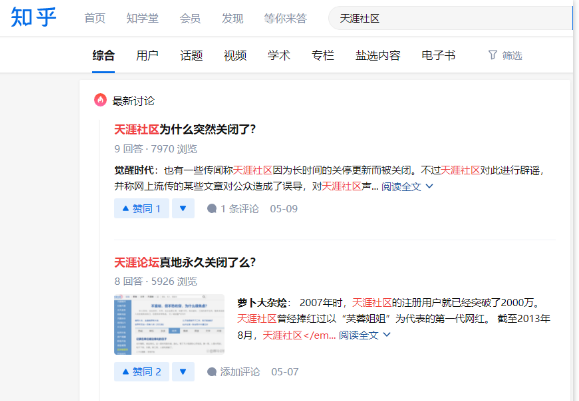Image resolution: width=579 pixels, height=401 pixels.
Task: Open the 等你来答 page
Action: point(285,18)
